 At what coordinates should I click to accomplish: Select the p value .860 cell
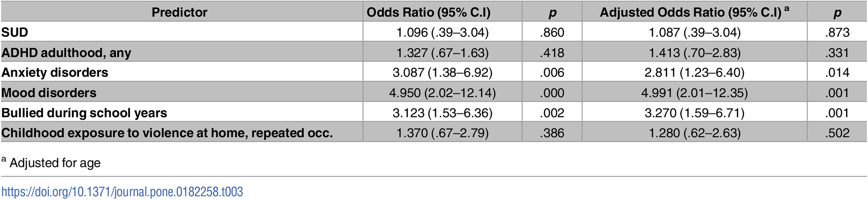coord(552,32)
